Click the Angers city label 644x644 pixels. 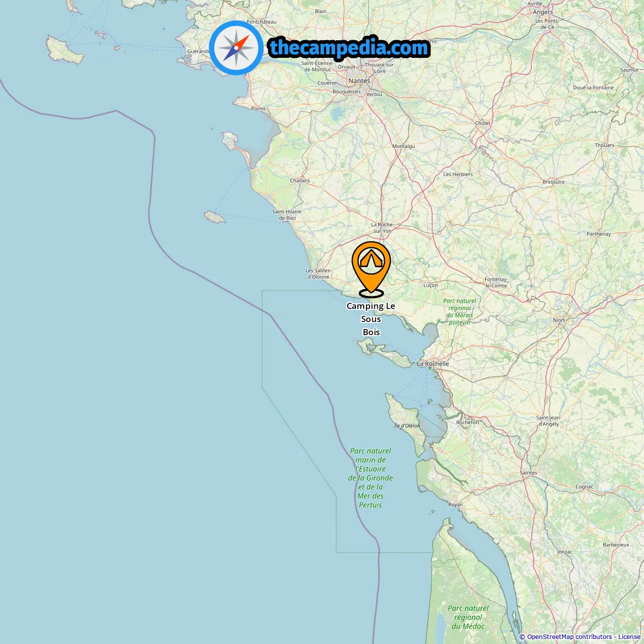543,12
